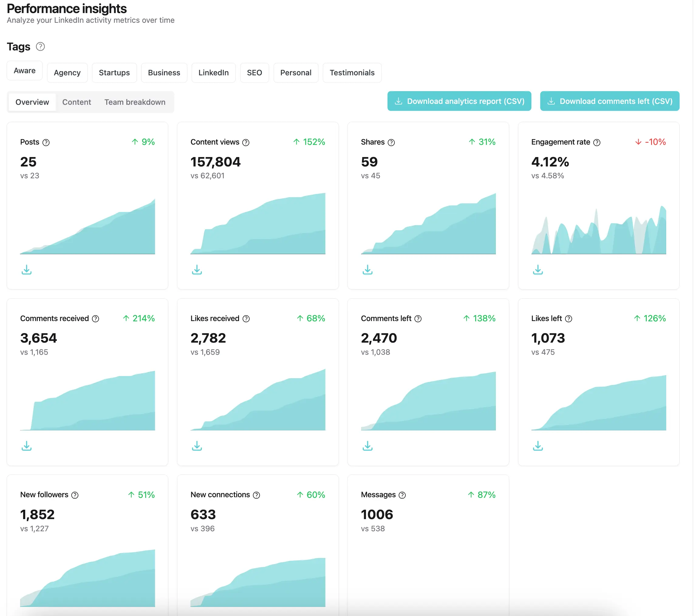
Task: Open the Tags help tooltip
Action: (x=40, y=47)
